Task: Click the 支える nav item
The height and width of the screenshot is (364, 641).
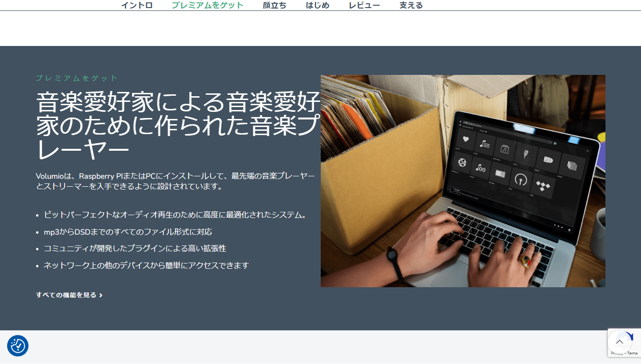Action: (x=411, y=5)
